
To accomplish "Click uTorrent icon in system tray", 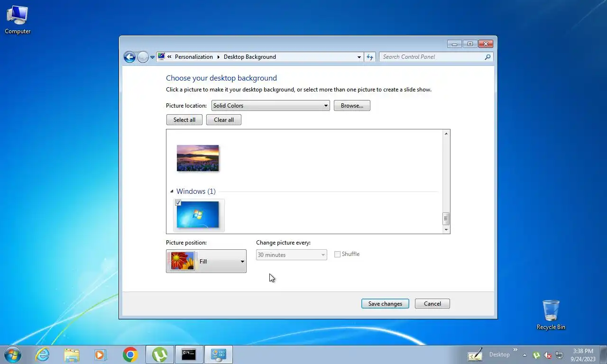I will [536, 355].
